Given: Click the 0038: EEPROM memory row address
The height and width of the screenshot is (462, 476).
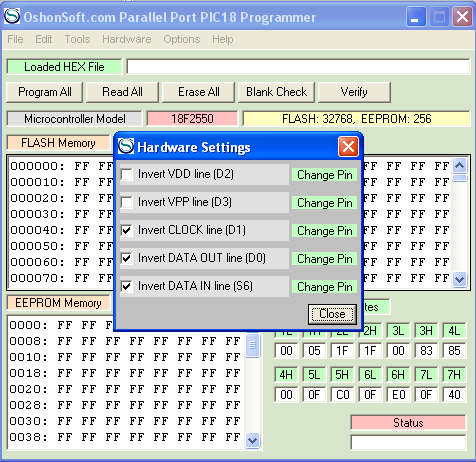Looking at the screenshot, I should pos(29,437).
